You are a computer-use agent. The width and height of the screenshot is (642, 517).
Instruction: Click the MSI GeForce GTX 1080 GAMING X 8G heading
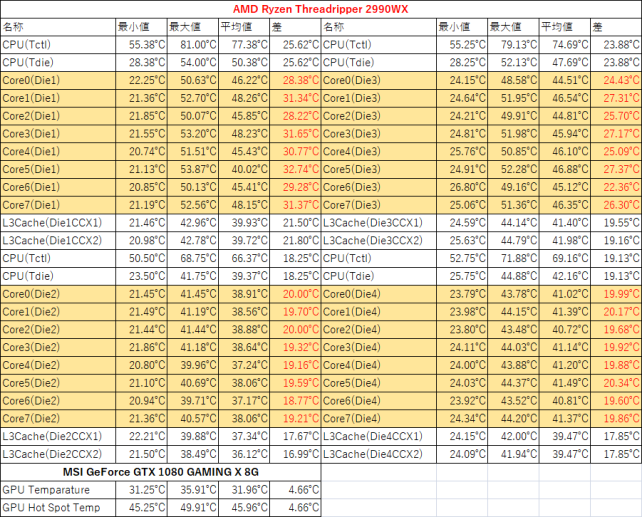point(160,472)
